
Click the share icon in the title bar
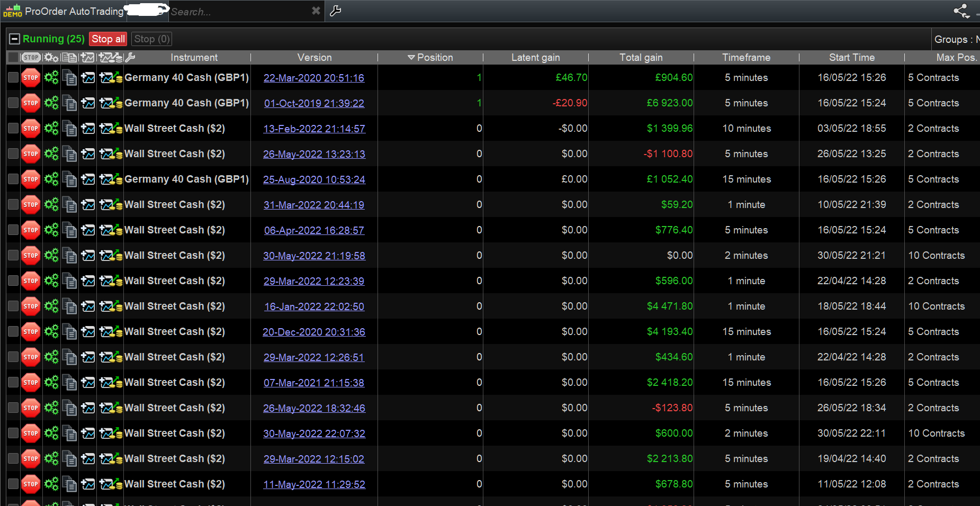pyautogui.click(x=961, y=11)
